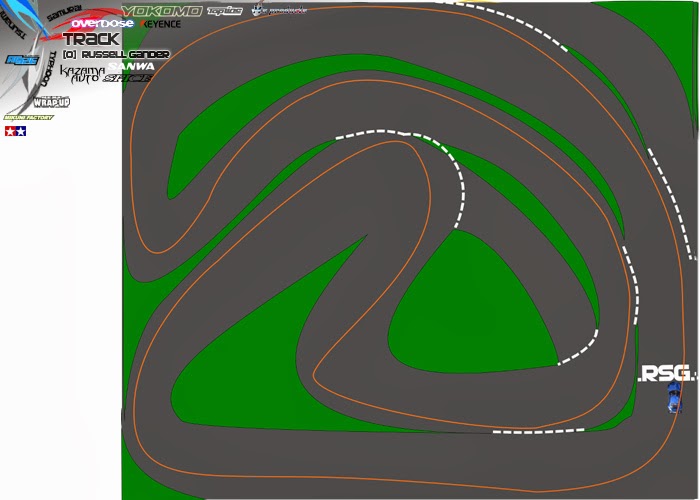Click the Kazama Auto logo
The image size is (700, 500).
(x=82, y=74)
